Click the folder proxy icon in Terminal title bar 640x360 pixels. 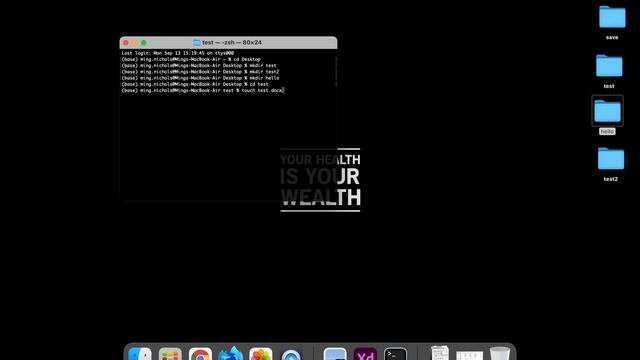point(197,42)
